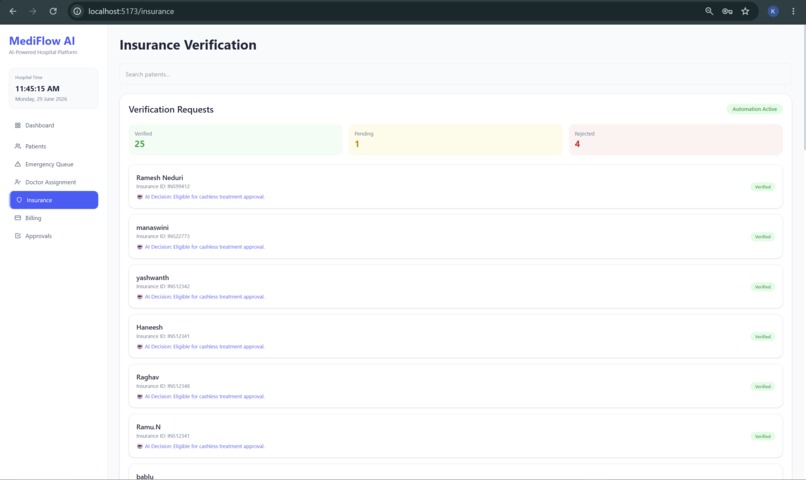Viewport: 806px width, 480px height.
Task: Click Verified badge on yashwanth row
Action: click(763, 287)
